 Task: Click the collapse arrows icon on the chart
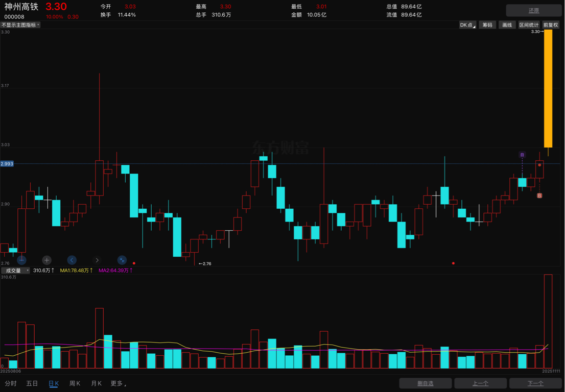point(122,260)
